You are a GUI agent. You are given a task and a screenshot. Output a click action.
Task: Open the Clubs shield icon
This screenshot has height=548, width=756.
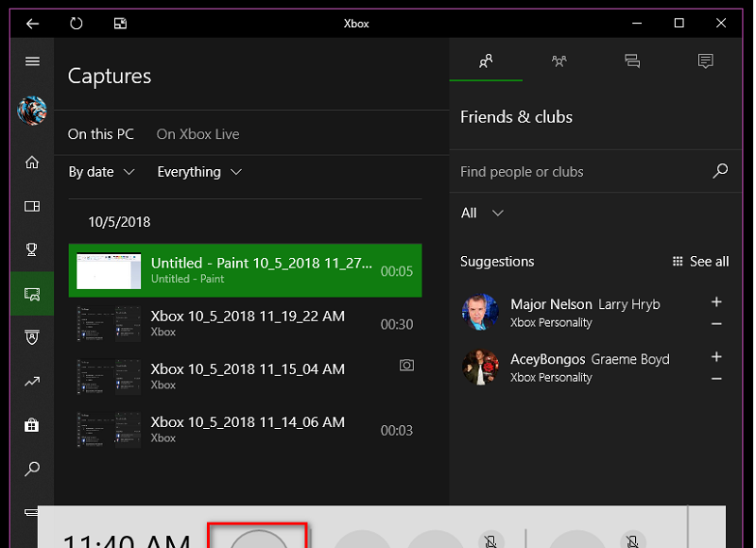coord(32,337)
